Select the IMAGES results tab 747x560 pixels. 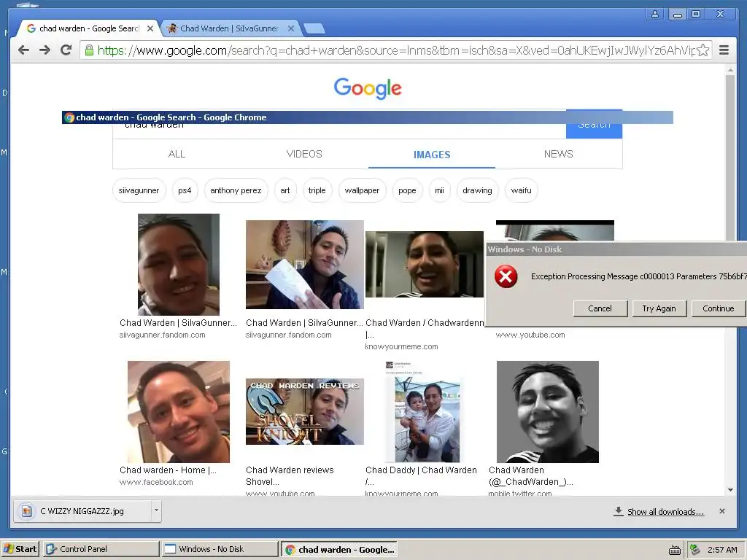432,155
